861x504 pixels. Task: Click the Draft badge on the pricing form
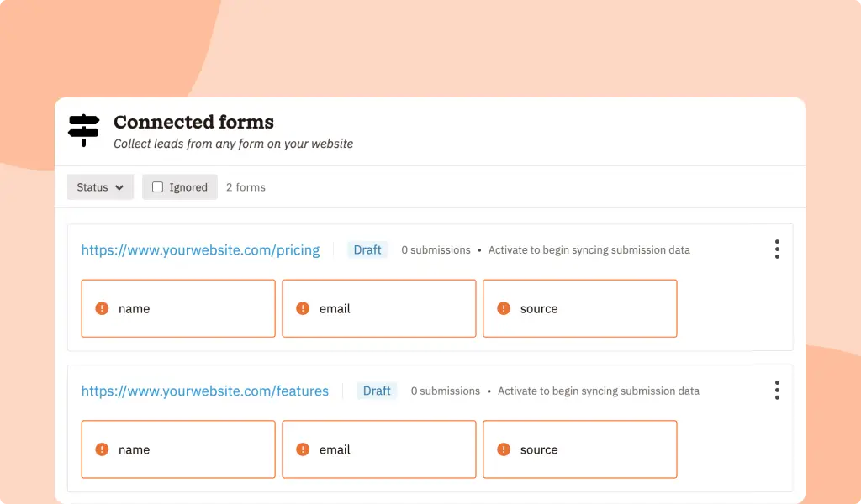coord(367,249)
